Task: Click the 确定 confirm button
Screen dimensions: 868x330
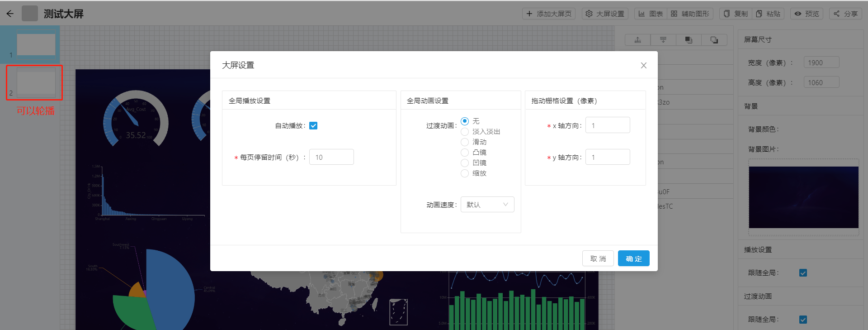Action: [634, 258]
